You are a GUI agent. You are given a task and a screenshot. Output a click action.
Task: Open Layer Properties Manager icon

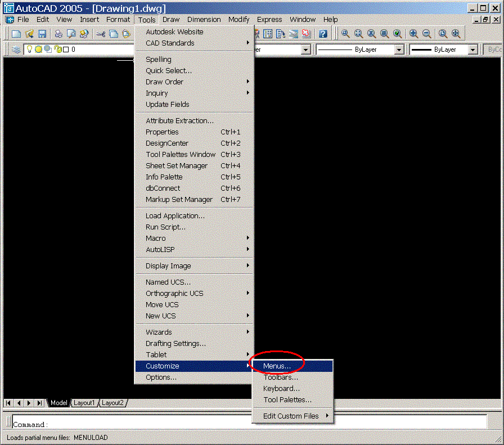point(16,50)
